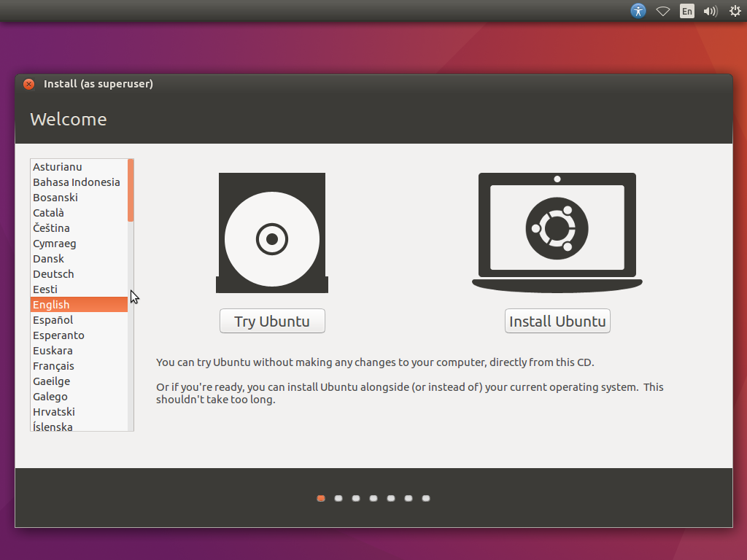Select Dansk language
Viewport: 747px width, 560px height.
(79, 259)
